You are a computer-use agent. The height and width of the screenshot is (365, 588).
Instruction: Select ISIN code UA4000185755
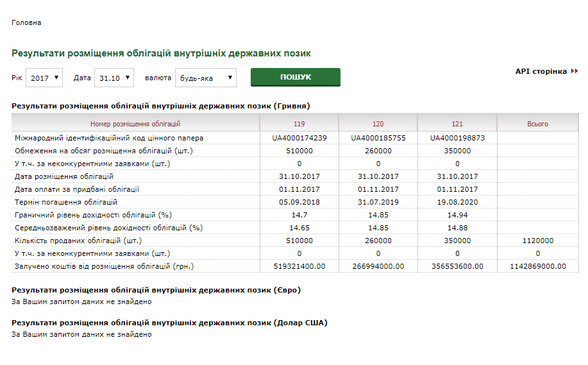coord(378,138)
